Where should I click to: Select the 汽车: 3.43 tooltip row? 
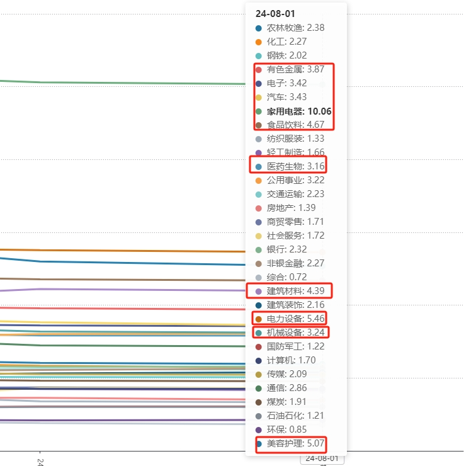[281, 97]
